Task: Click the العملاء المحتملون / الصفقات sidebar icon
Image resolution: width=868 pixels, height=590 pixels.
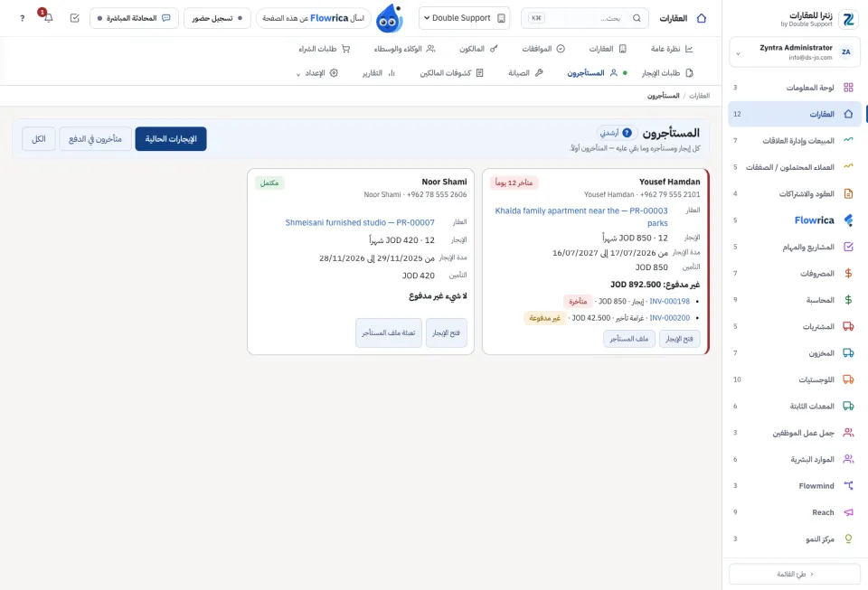Action: (x=848, y=167)
